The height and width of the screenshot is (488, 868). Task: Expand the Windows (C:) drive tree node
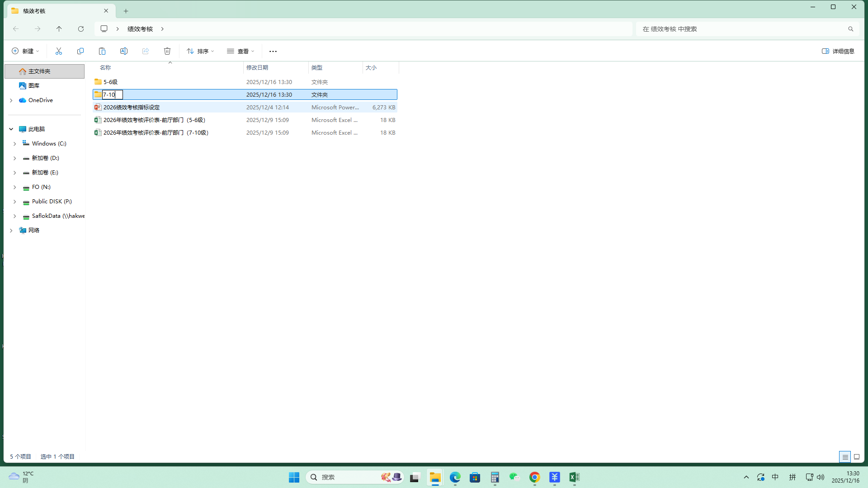pos(14,144)
